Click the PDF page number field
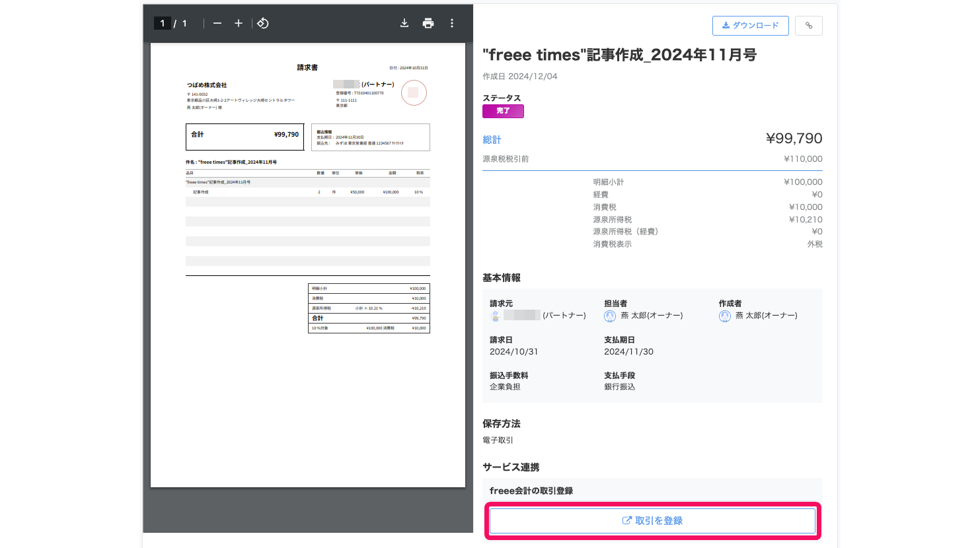Image resolution: width=980 pixels, height=548 pixels. pyautogui.click(x=163, y=23)
